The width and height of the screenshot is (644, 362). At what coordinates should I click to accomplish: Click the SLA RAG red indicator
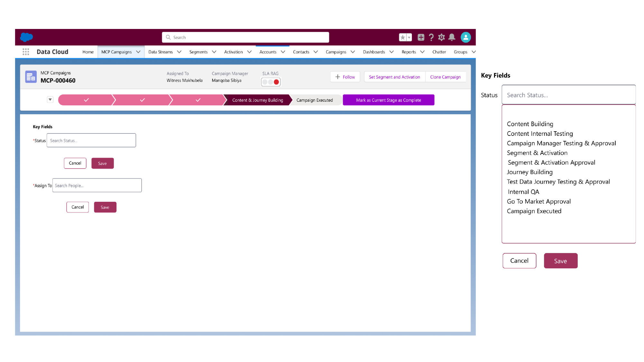click(276, 82)
